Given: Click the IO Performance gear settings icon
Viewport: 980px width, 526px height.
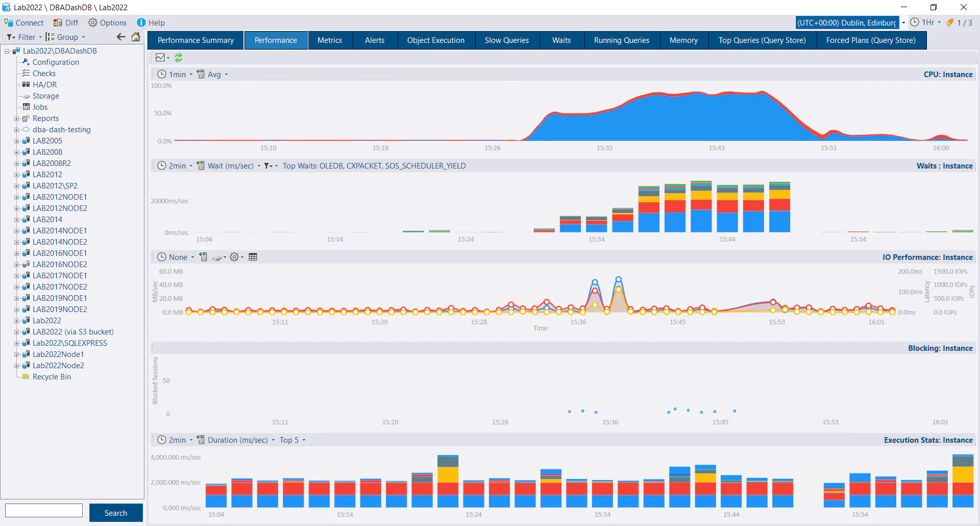Looking at the screenshot, I should [234, 257].
